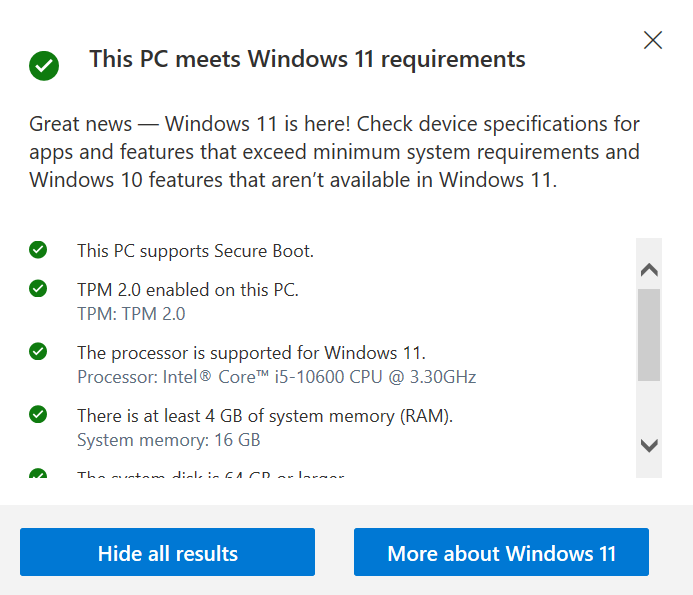Click the green check icon for Secure Boot
This screenshot has height=595, width=693.
pyautogui.click(x=38, y=250)
